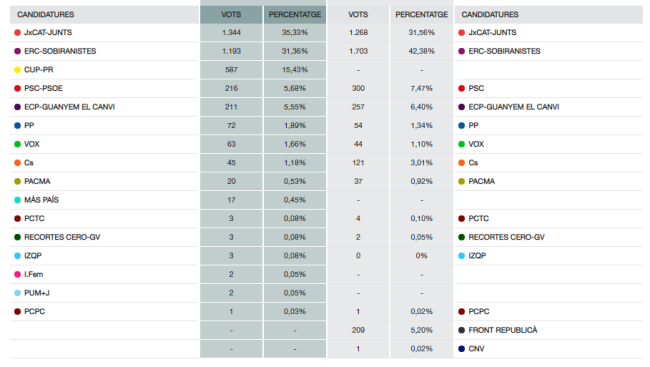
Task: Click the FRONT REPUBLICÀ party label
Action: 503,330
